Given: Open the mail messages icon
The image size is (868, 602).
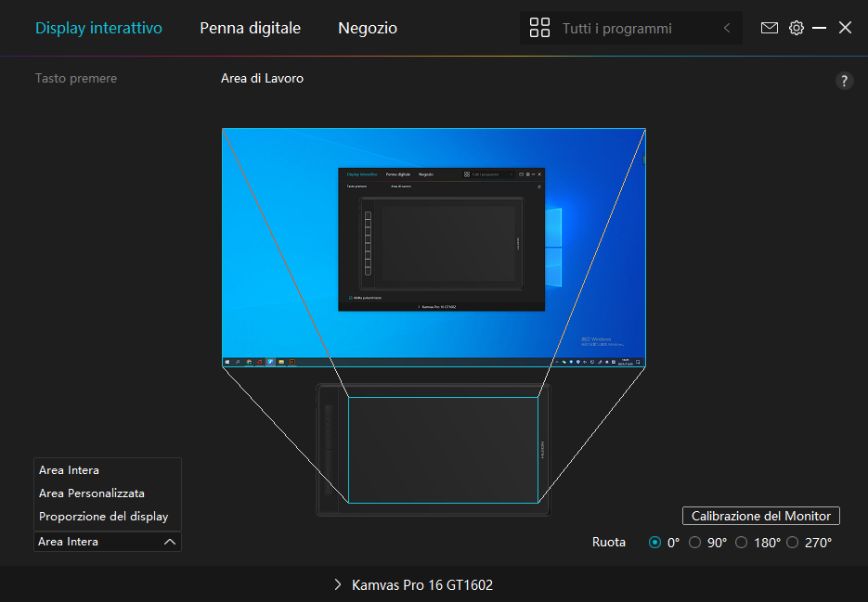Looking at the screenshot, I should (x=769, y=28).
